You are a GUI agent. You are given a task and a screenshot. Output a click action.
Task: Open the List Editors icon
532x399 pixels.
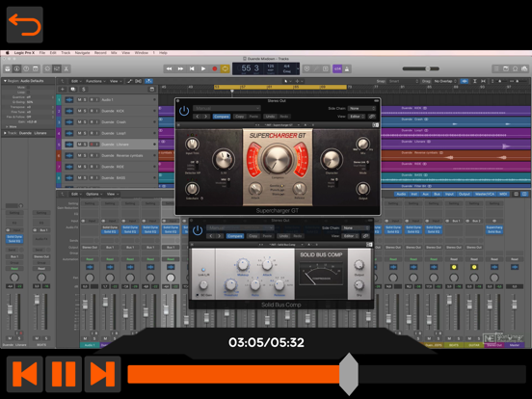[496, 68]
